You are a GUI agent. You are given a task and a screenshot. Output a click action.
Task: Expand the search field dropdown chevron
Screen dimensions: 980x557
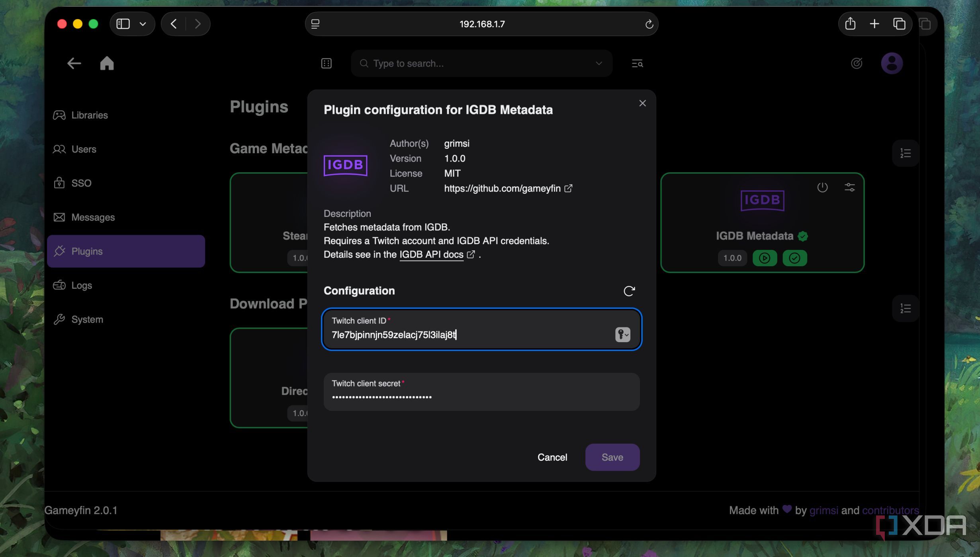click(599, 63)
